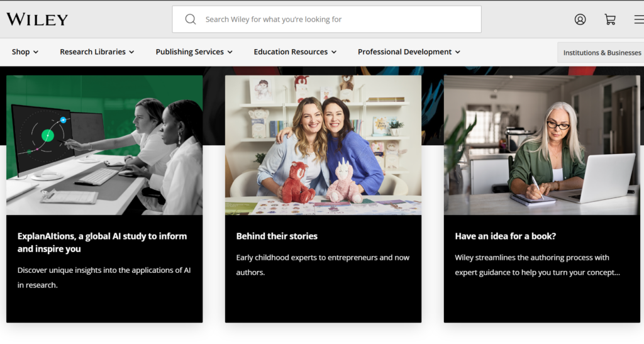Click the search magnifier icon
The height and width of the screenshot is (344, 644).
(x=191, y=19)
